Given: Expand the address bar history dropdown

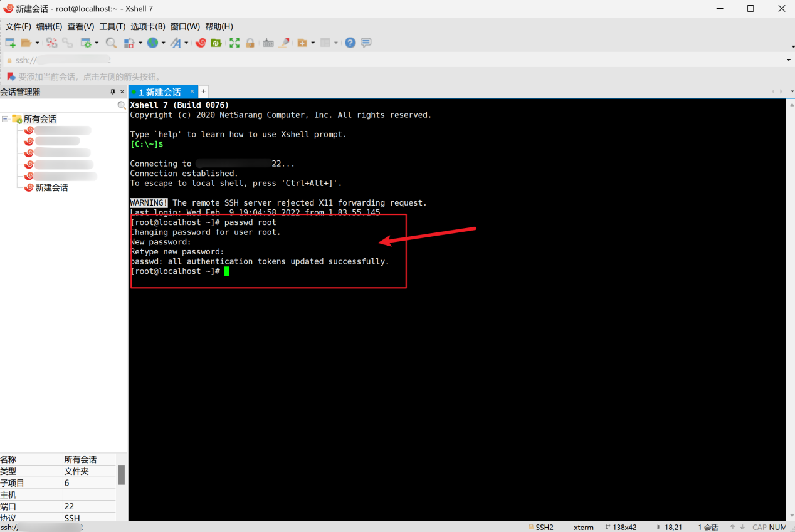Looking at the screenshot, I should (788, 60).
